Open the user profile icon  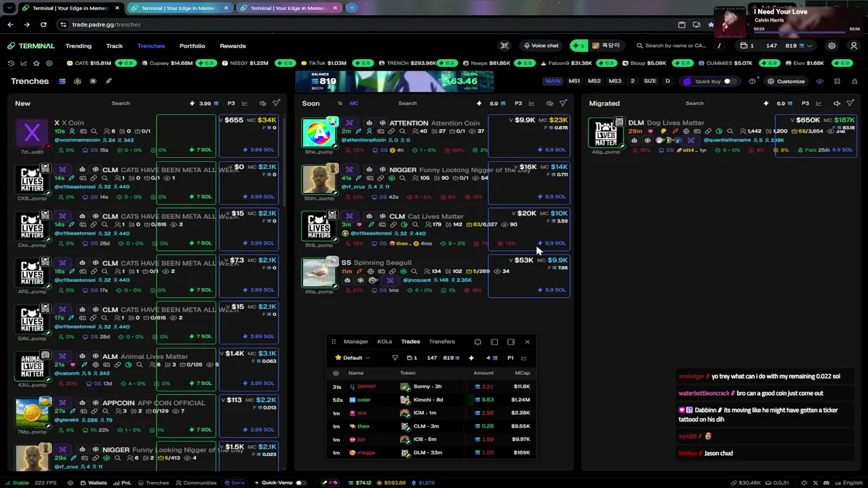click(854, 45)
